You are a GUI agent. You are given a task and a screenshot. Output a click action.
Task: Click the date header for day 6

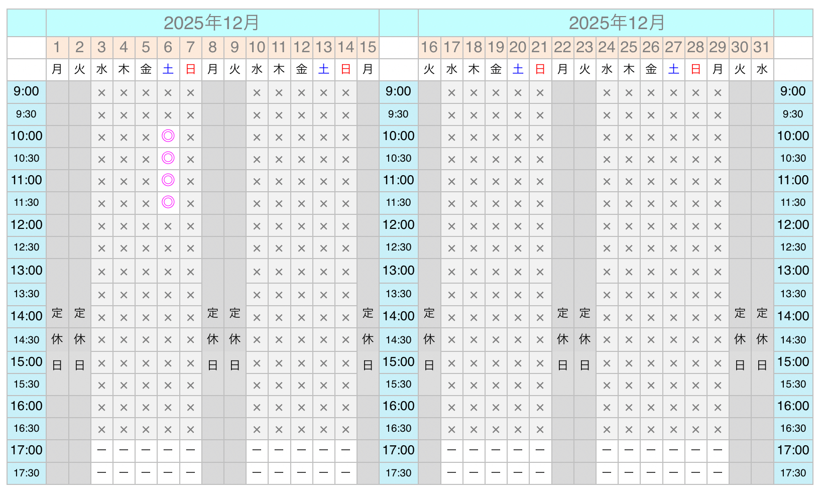(x=168, y=47)
